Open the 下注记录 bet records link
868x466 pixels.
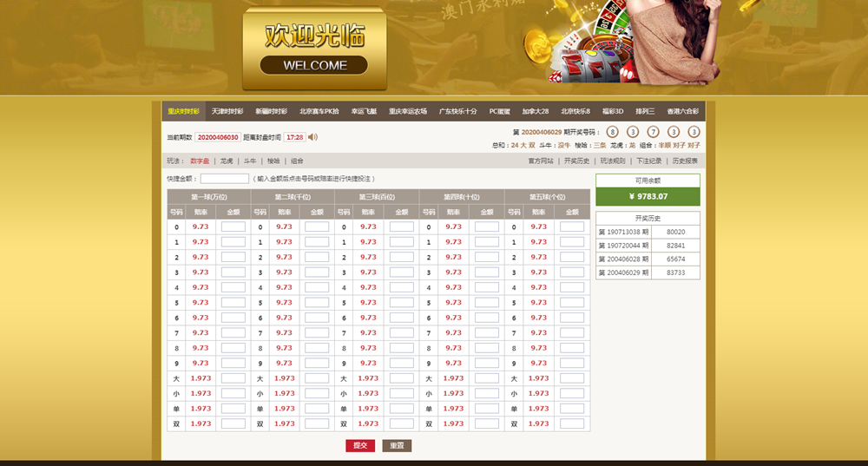[649, 161]
